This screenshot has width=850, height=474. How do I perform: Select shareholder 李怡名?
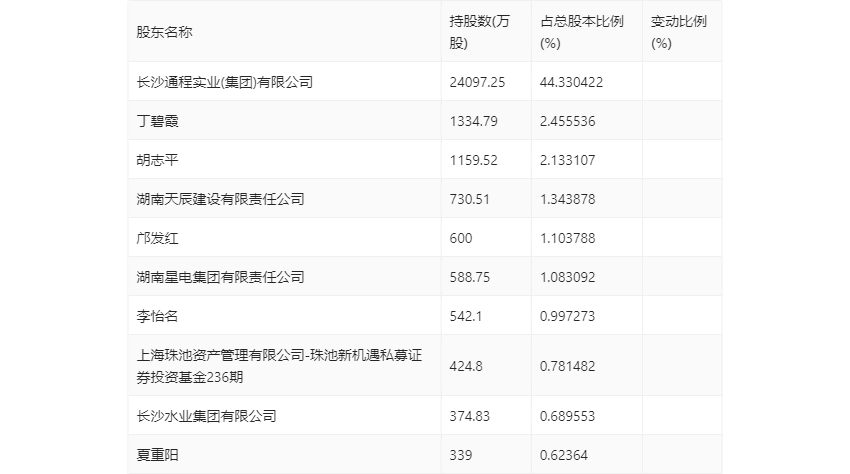pos(157,316)
